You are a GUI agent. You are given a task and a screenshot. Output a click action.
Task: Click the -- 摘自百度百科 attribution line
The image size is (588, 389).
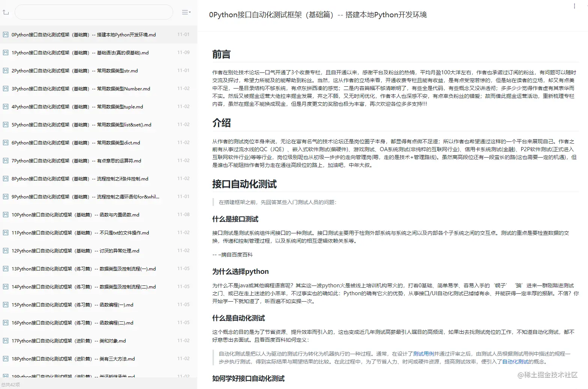[232, 255]
